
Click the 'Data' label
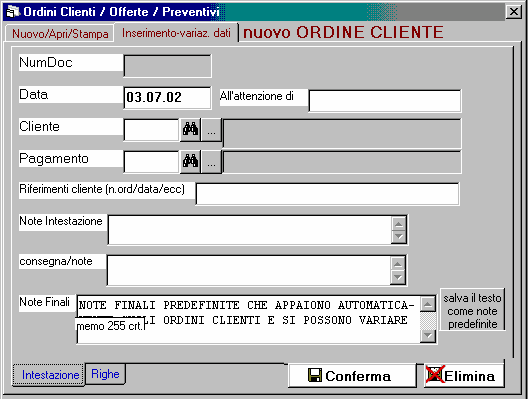tap(34, 94)
